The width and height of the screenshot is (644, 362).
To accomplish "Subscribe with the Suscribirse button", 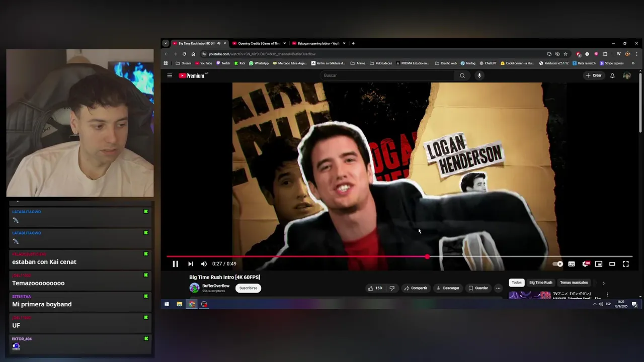I will point(248,288).
